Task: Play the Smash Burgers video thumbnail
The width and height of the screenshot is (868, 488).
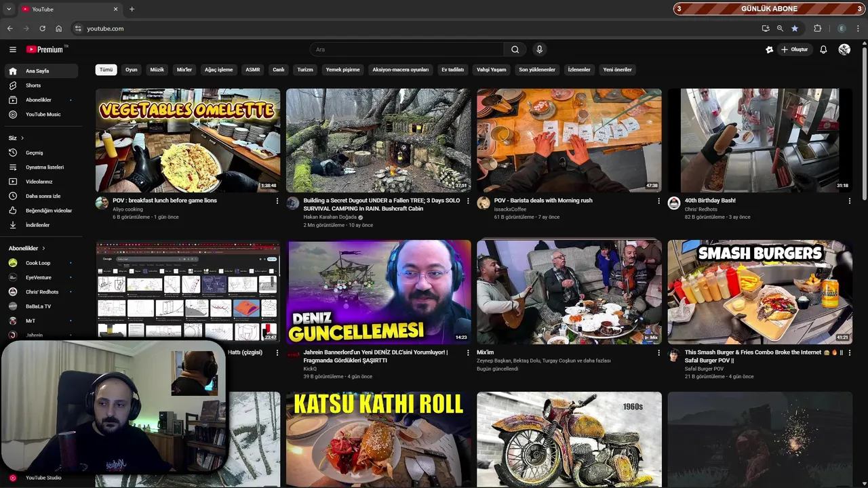Action: 759,292
